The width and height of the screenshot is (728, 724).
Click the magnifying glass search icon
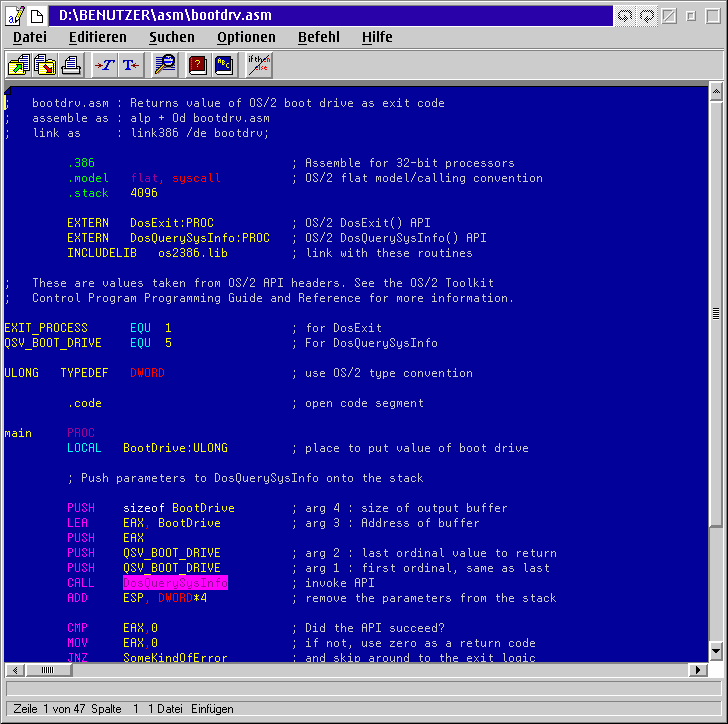point(165,65)
